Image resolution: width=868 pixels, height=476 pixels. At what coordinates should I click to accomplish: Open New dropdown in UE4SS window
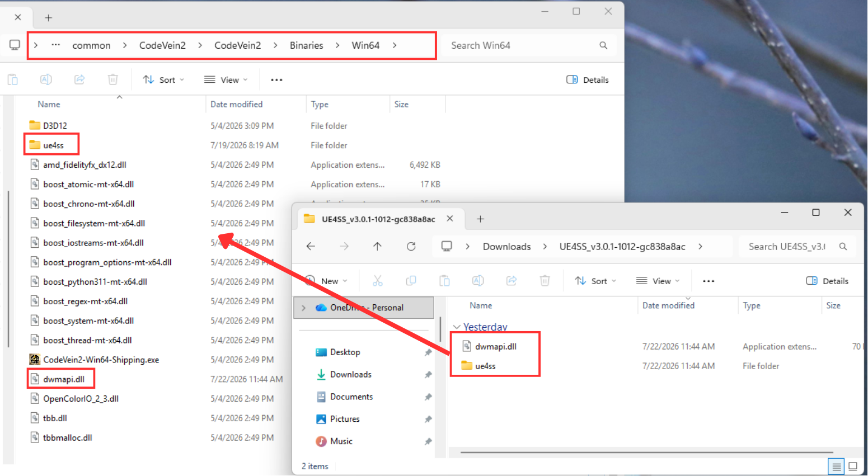[326, 281]
